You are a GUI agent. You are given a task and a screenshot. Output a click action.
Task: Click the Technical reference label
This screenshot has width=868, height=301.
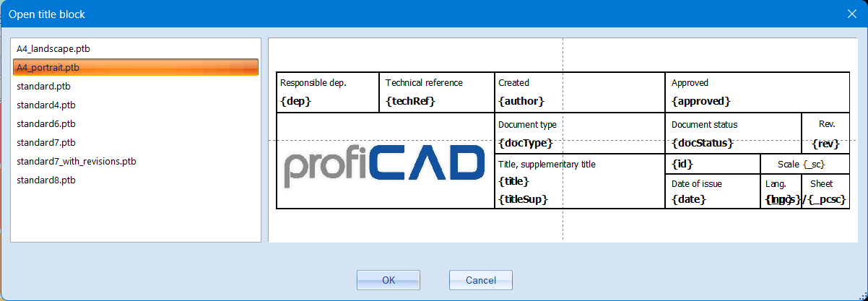point(424,83)
